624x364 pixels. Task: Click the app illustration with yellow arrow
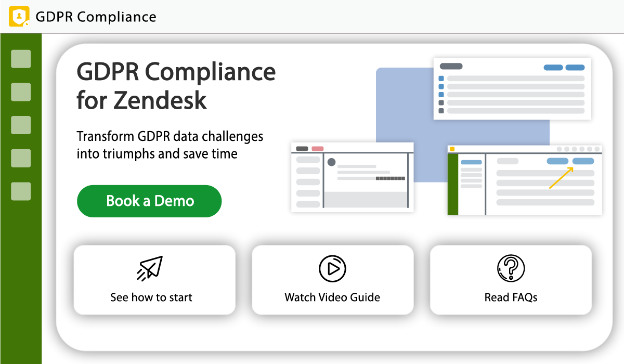[x=525, y=180]
